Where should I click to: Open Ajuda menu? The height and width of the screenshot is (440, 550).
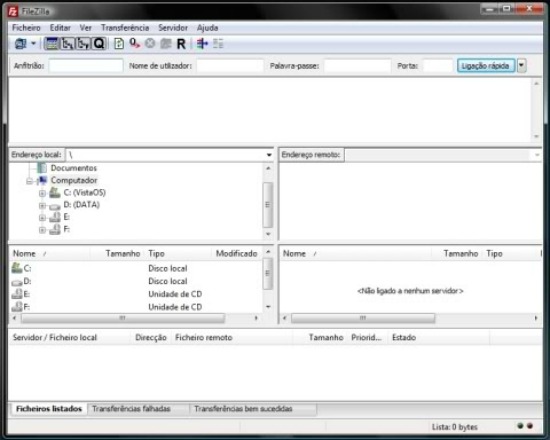[x=207, y=28]
